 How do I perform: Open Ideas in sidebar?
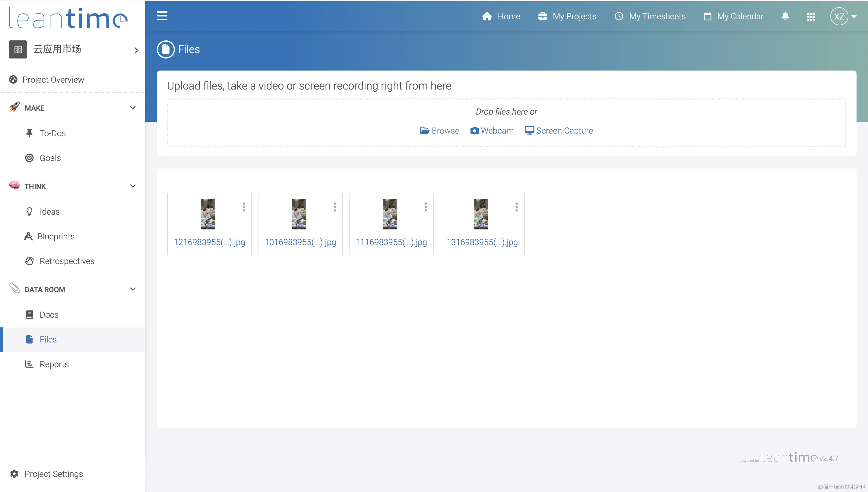click(72, 212)
